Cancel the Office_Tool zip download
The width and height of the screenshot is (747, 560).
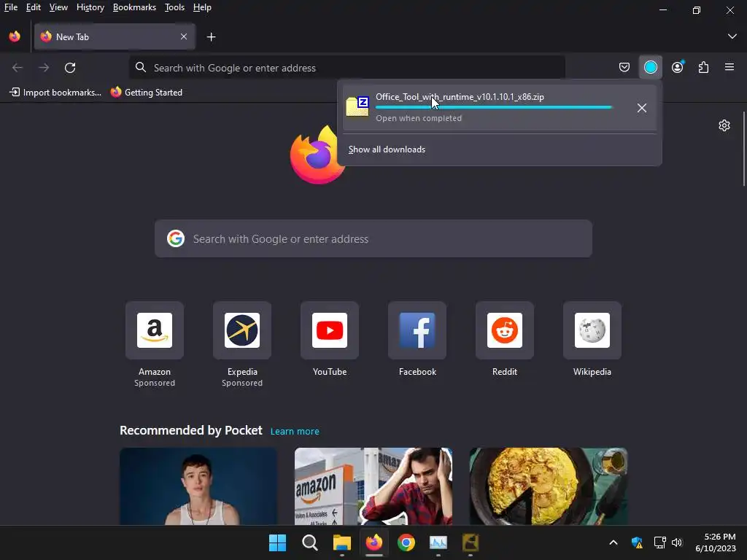click(x=642, y=108)
